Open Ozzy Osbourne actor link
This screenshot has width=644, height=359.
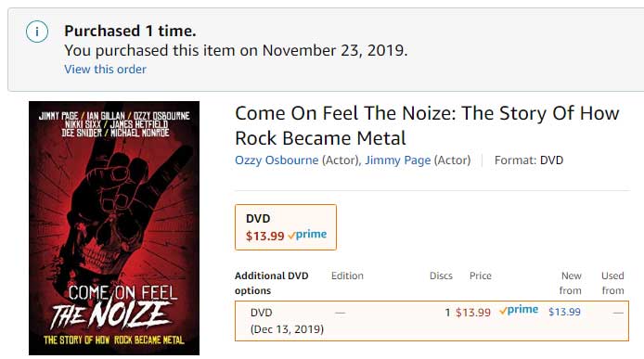(277, 160)
